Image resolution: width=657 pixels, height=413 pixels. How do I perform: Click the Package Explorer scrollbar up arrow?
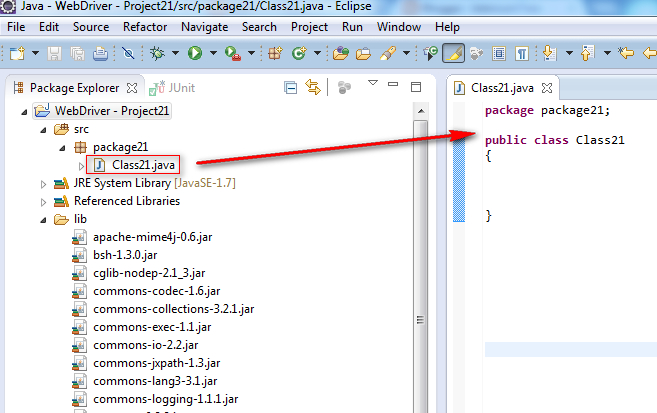[421, 111]
